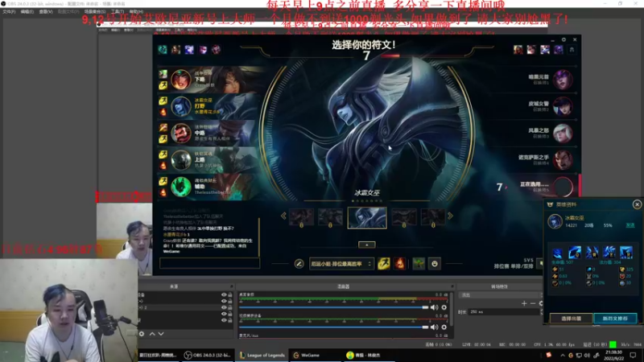Show previous skins with left chevron
The image size is (644, 362).
[283, 216]
